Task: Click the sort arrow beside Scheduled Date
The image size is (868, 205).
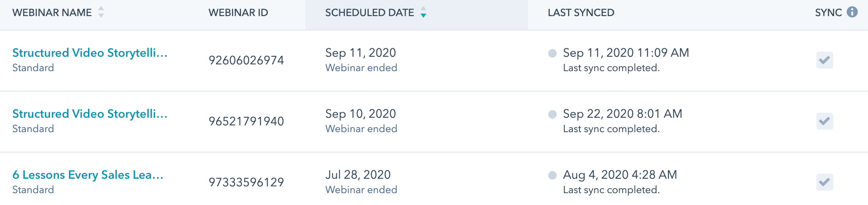Action: point(423,12)
